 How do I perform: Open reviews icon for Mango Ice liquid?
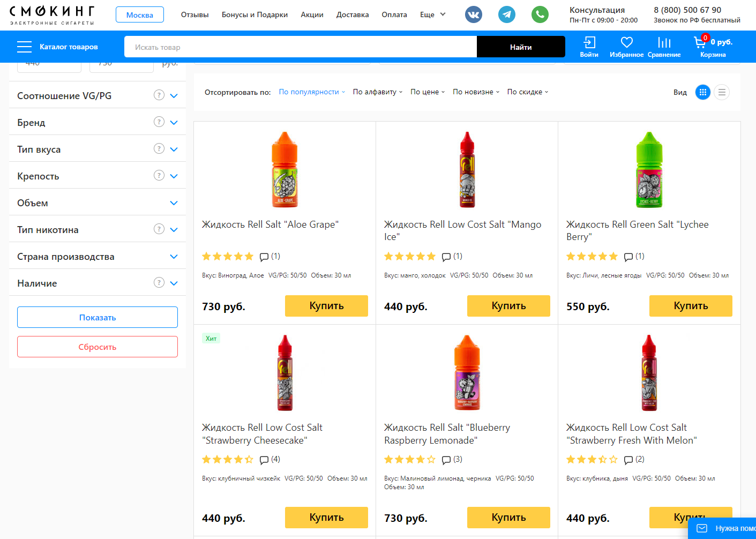click(446, 257)
